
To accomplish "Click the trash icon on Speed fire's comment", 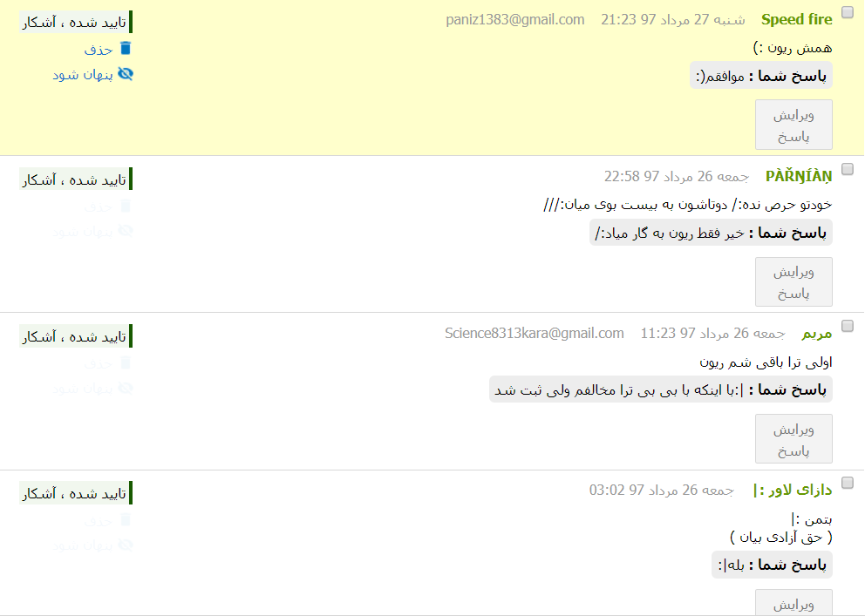I will point(126,49).
